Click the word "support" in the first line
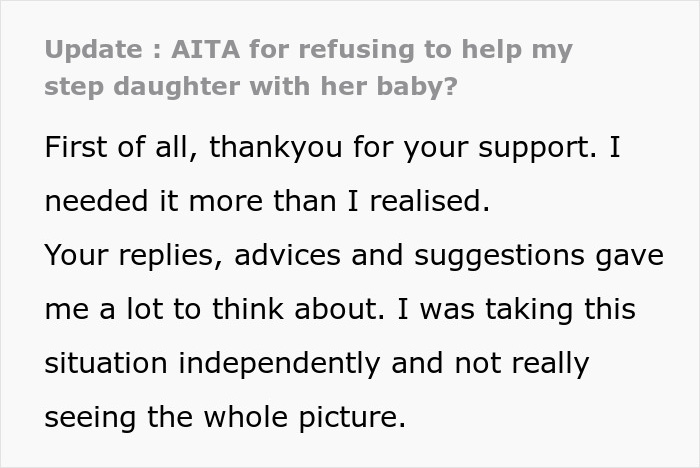Image resolution: width=700 pixels, height=468 pixels. (534, 148)
